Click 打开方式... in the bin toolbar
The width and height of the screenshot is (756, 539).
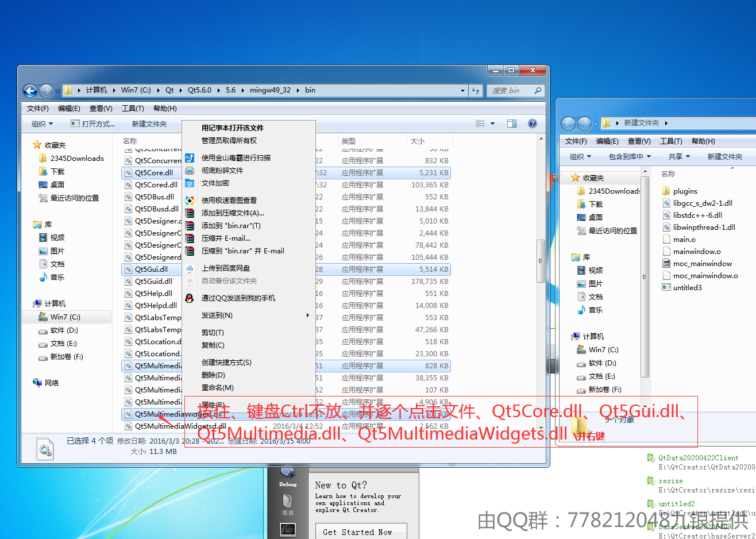point(93,124)
